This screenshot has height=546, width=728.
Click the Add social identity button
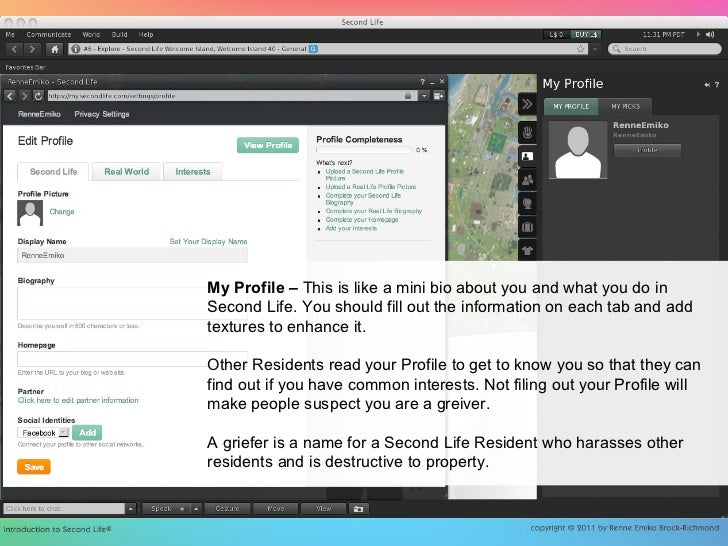[x=87, y=433]
